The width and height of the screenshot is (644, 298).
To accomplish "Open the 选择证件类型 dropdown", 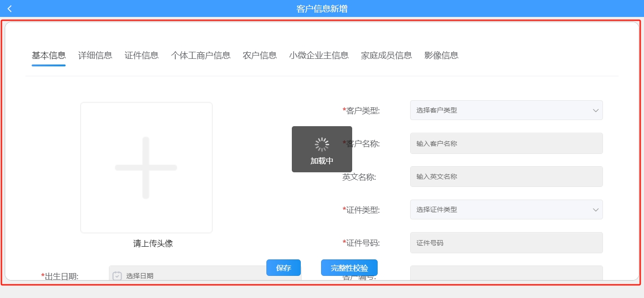I will (x=506, y=209).
